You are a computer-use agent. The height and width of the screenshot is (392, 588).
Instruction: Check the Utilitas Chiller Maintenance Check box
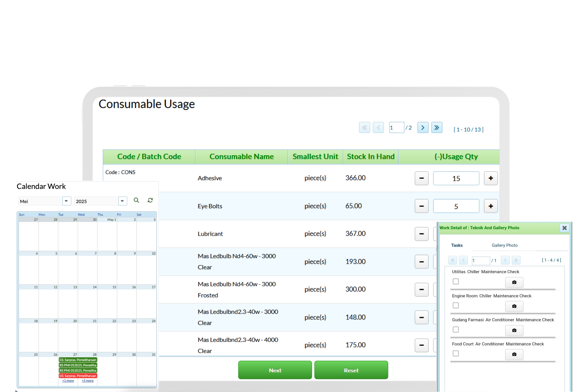click(x=456, y=282)
